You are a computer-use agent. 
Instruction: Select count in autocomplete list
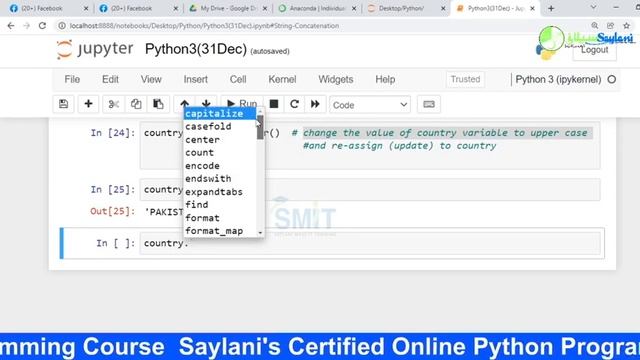point(220,153)
